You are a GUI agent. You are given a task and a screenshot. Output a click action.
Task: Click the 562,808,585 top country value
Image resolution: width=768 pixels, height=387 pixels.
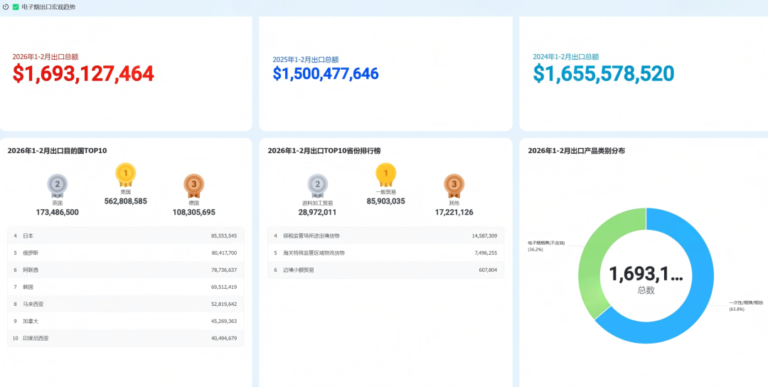[x=126, y=201]
